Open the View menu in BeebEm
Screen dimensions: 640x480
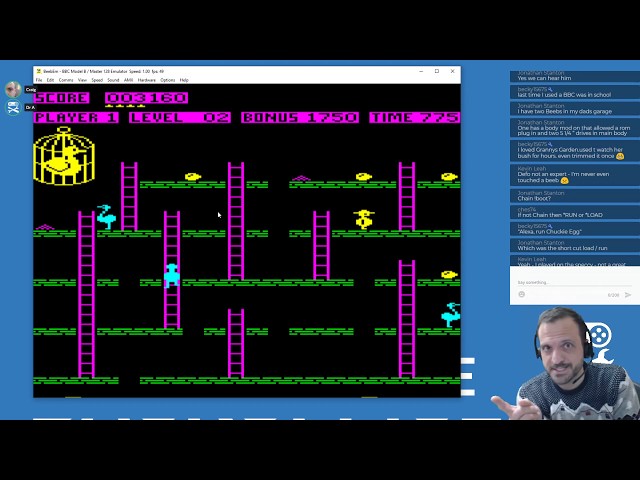[x=82, y=80]
